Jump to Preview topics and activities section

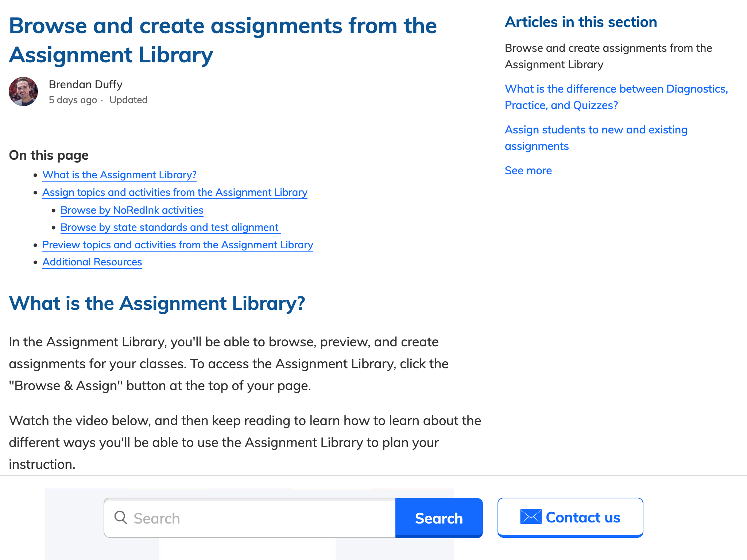pyautogui.click(x=178, y=245)
